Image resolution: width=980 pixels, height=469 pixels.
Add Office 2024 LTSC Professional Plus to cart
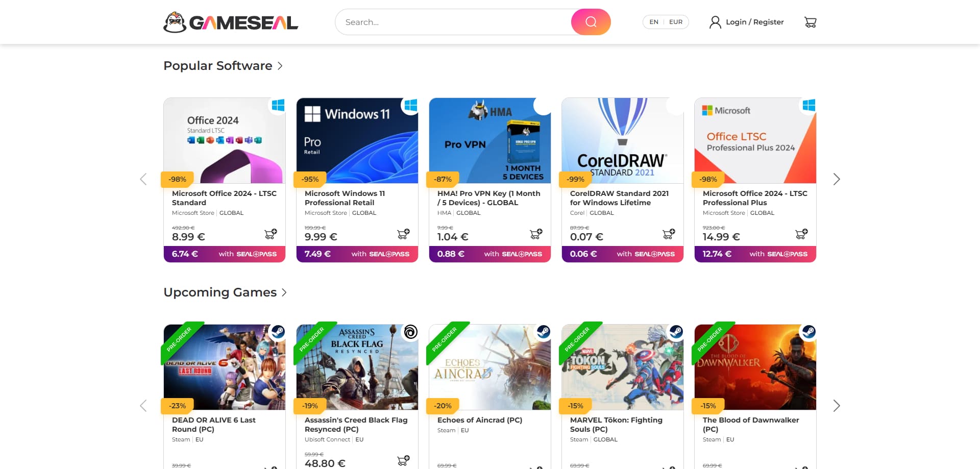[801, 234]
